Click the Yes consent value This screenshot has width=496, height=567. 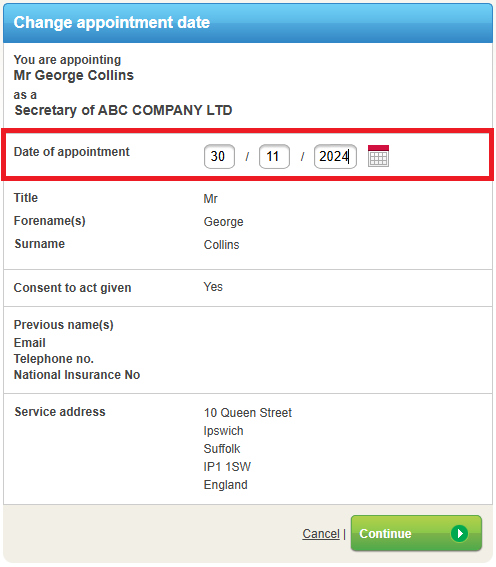coord(213,287)
